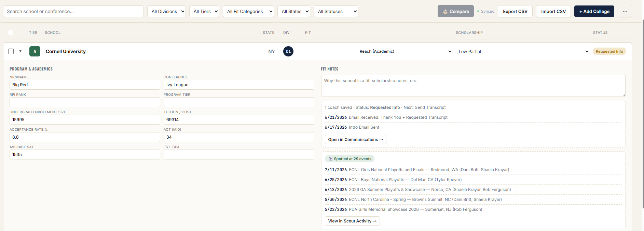
Task: Click the TIER column header
Action: (x=33, y=33)
